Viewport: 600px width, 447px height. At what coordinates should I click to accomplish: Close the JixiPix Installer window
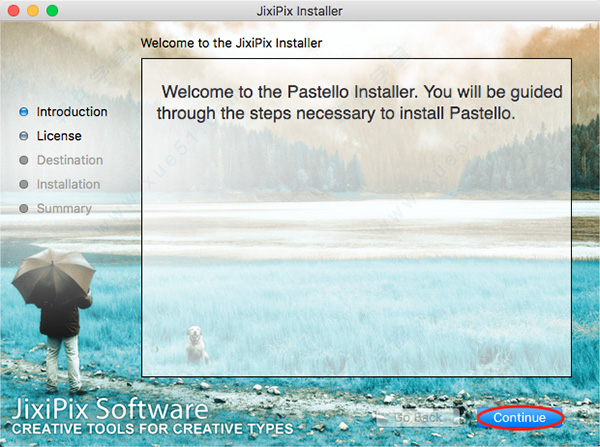tap(14, 11)
